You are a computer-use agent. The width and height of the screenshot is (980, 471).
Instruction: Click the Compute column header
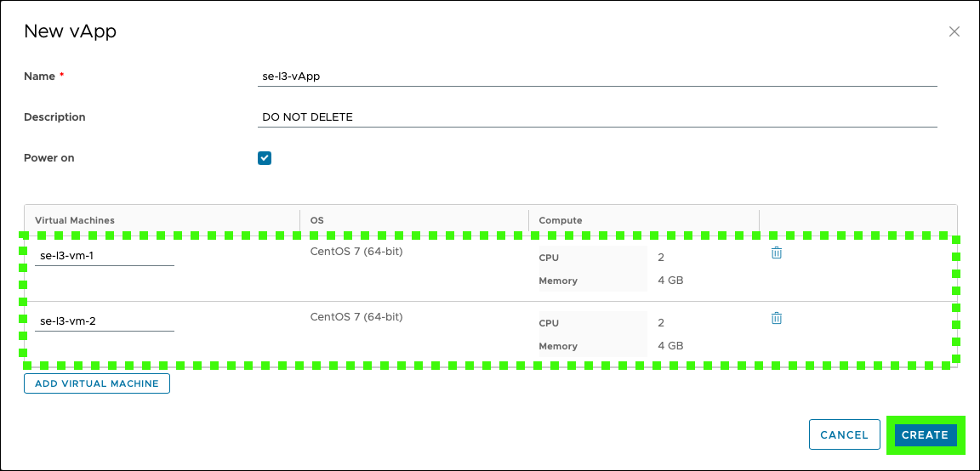pos(560,220)
